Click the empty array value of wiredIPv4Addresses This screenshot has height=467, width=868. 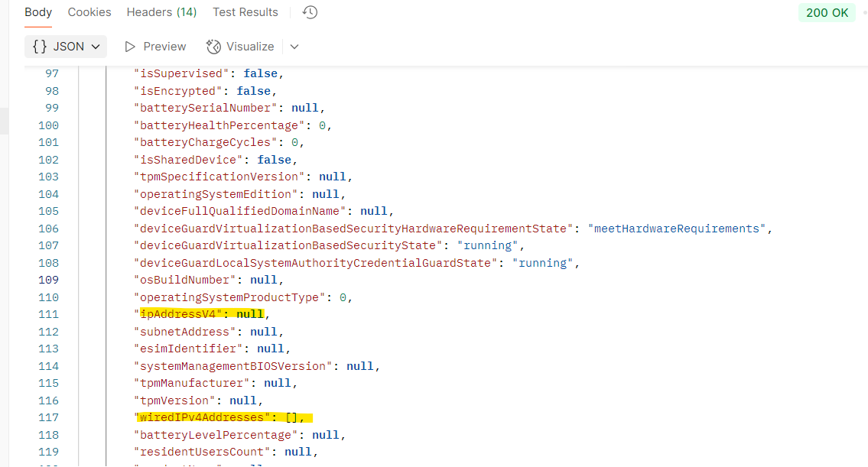click(x=291, y=417)
